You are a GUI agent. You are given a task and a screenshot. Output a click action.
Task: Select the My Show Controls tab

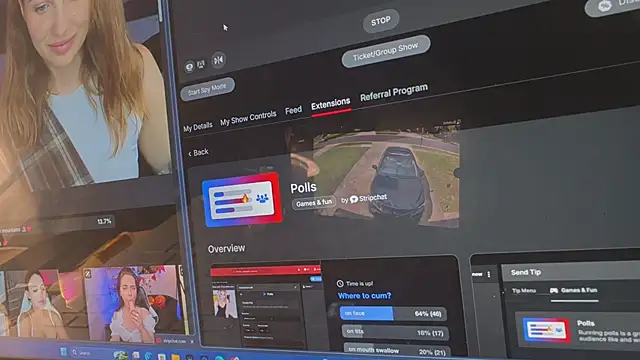[248, 118]
